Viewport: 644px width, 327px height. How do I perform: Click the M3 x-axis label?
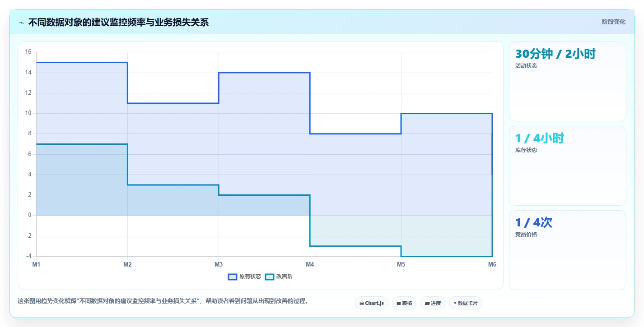(219, 265)
